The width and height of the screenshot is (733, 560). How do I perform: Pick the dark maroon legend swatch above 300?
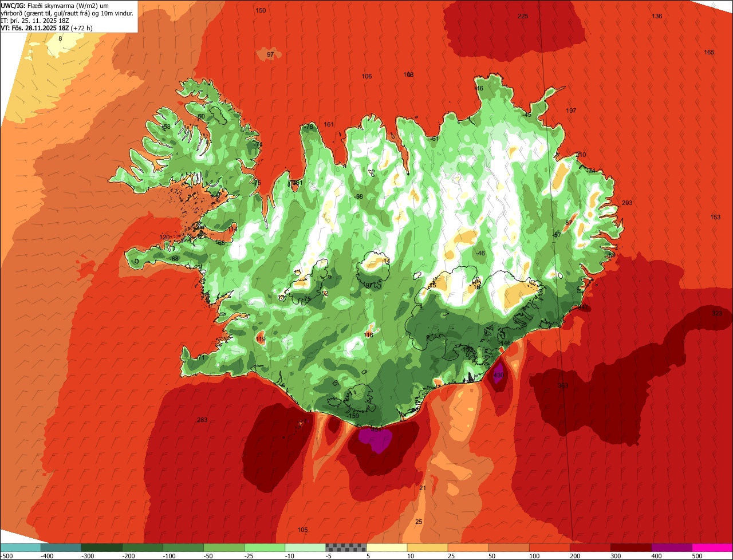coord(631,547)
